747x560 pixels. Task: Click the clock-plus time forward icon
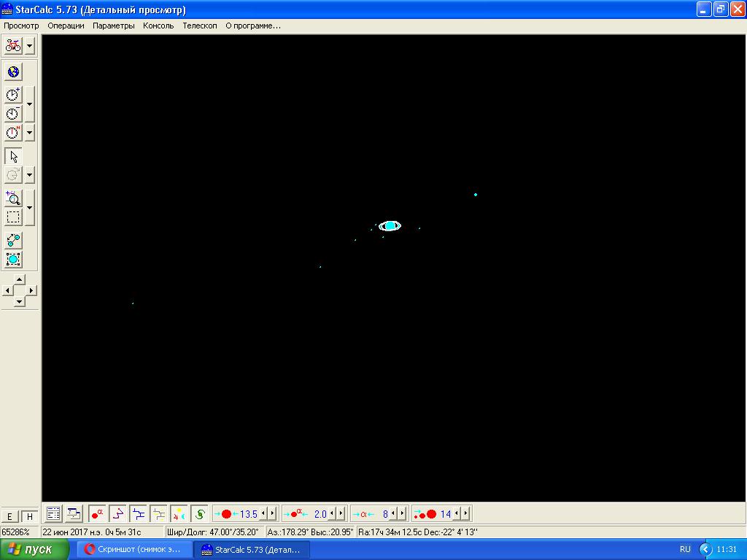(x=13, y=95)
